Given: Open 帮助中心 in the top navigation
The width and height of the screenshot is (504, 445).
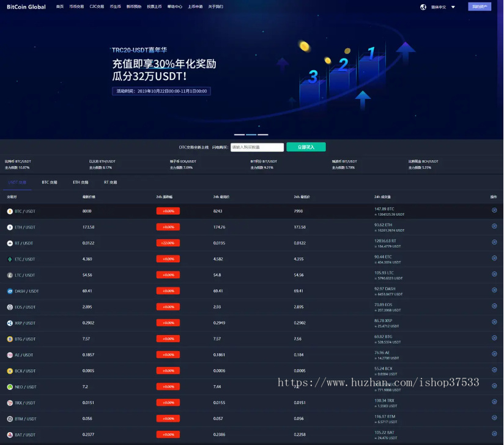Looking at the screenshot, I should tap(174, 7).
